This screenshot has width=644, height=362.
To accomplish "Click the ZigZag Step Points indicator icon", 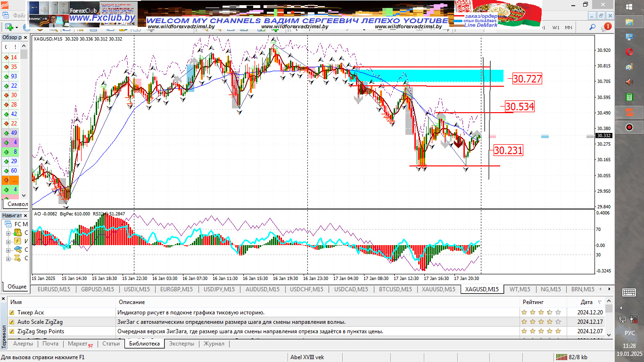I will (12, 331).
